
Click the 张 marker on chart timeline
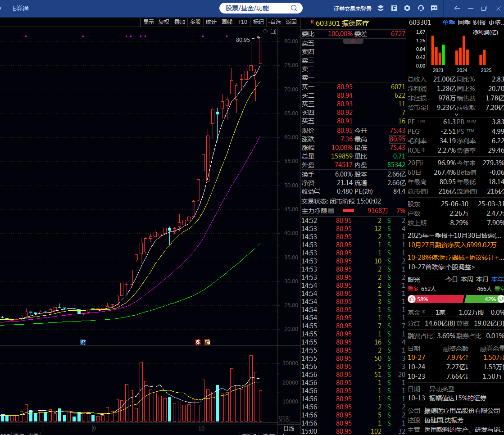coord(198,342)
